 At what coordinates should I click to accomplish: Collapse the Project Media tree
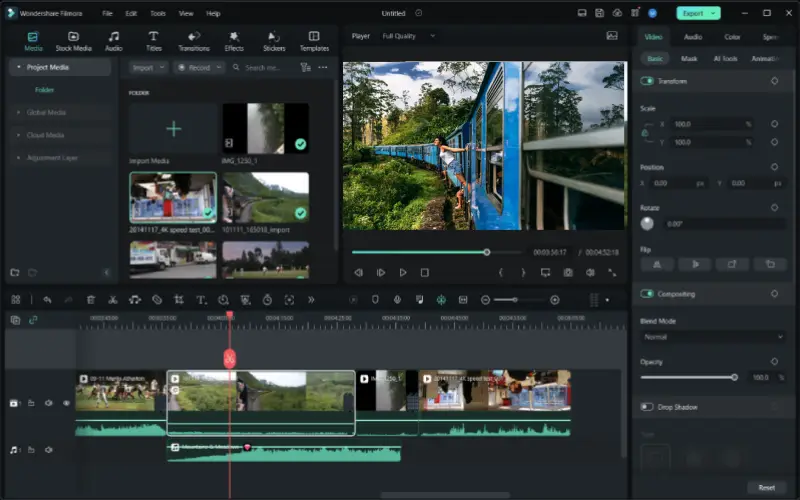click(x=19, y=67)
